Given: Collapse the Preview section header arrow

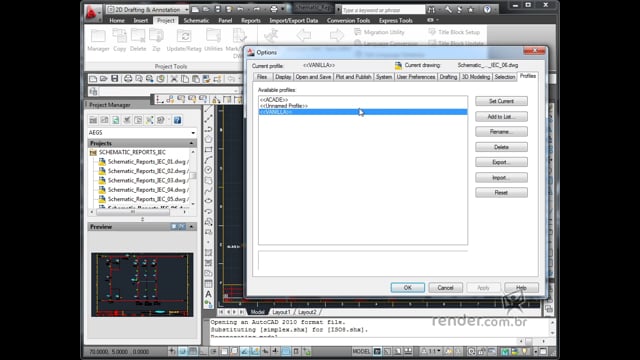Looking at the screenshot, I should (x=191, y=227).
